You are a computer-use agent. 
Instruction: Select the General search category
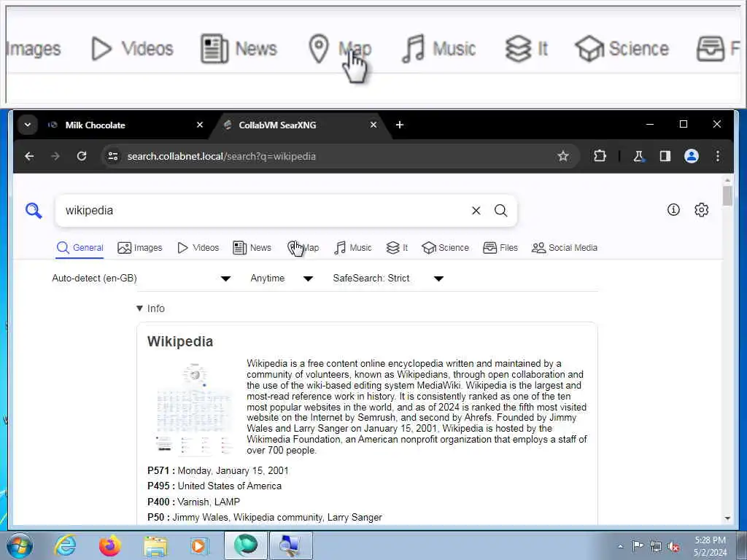click(x=80, y=248)
